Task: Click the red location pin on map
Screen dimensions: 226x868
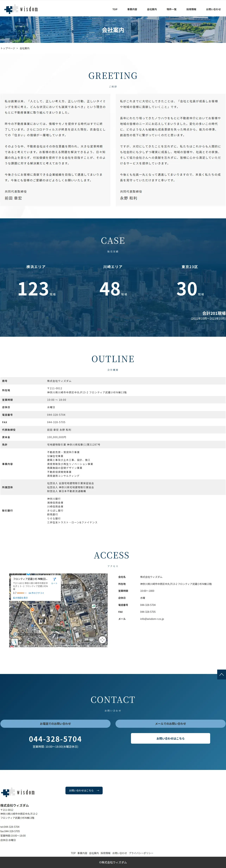Action: tap(57, 607)
